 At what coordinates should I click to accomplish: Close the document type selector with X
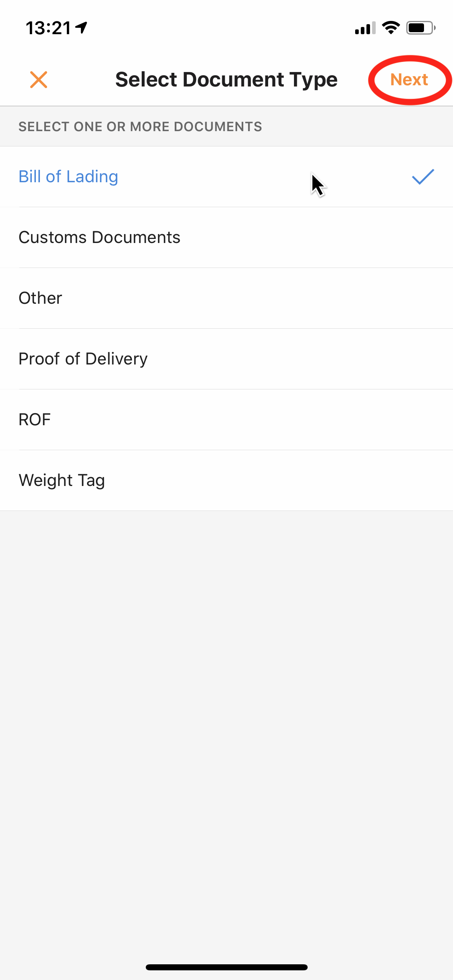pyautogui.click(x=39, y=80)
